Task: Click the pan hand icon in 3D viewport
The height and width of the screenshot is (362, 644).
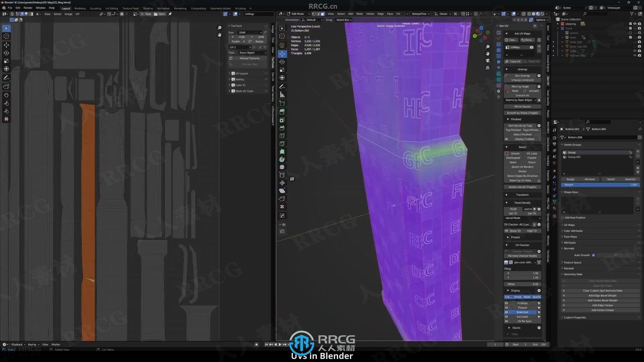Action: (x=488, y=54)
